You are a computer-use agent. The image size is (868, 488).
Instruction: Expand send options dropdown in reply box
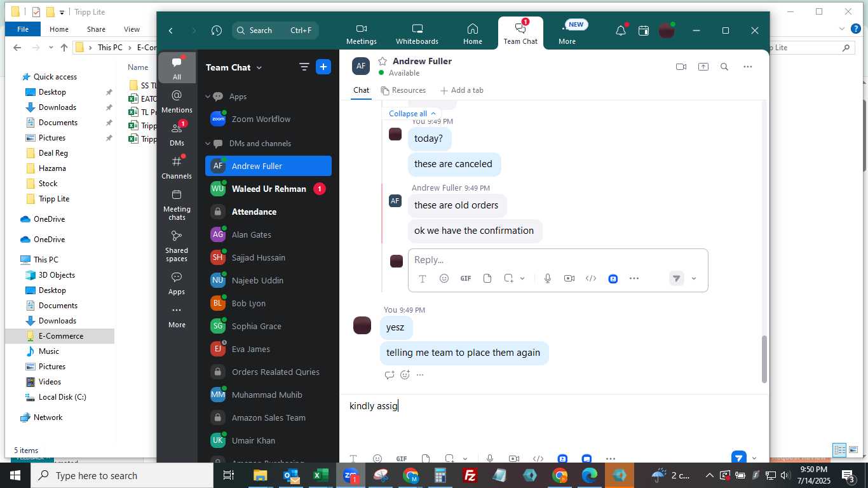[x=694, y=278]
